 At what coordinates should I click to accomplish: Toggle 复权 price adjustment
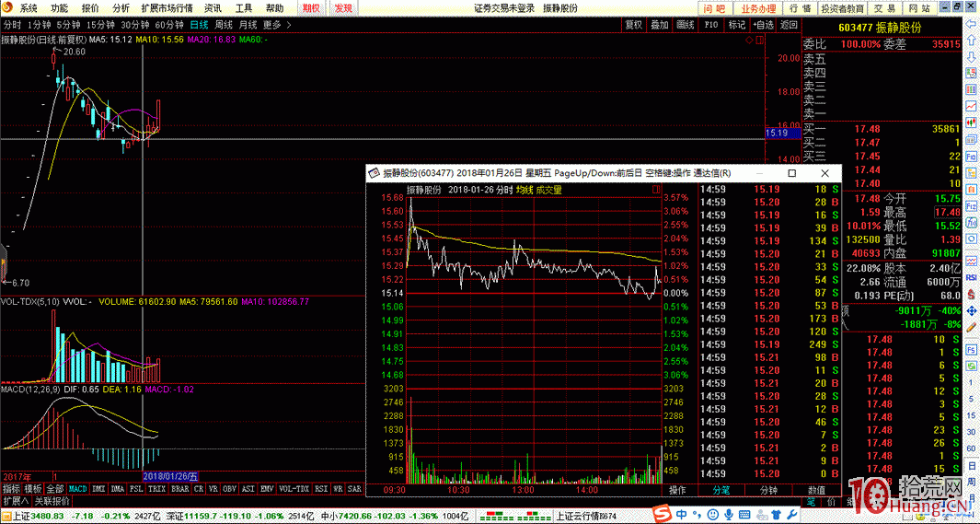click(634, 24)
